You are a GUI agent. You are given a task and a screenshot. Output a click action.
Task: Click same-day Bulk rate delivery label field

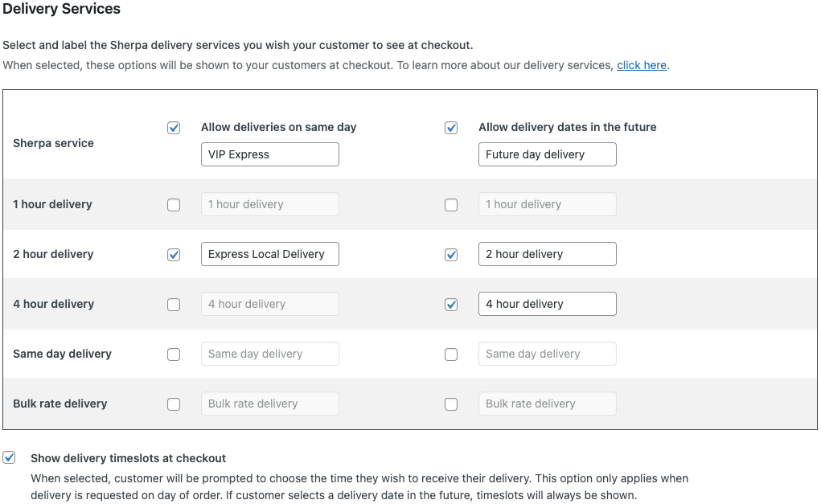click(x=269, y=404)
